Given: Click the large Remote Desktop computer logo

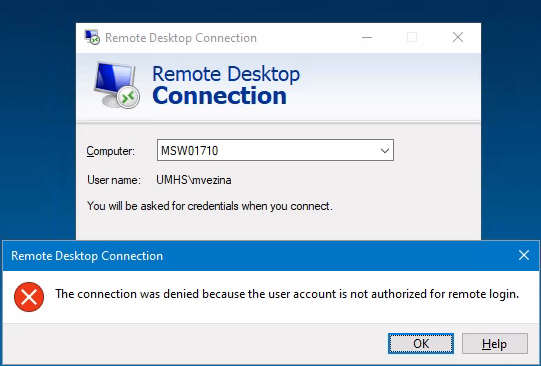Looking at the screenshot, I should pos(117,85).
